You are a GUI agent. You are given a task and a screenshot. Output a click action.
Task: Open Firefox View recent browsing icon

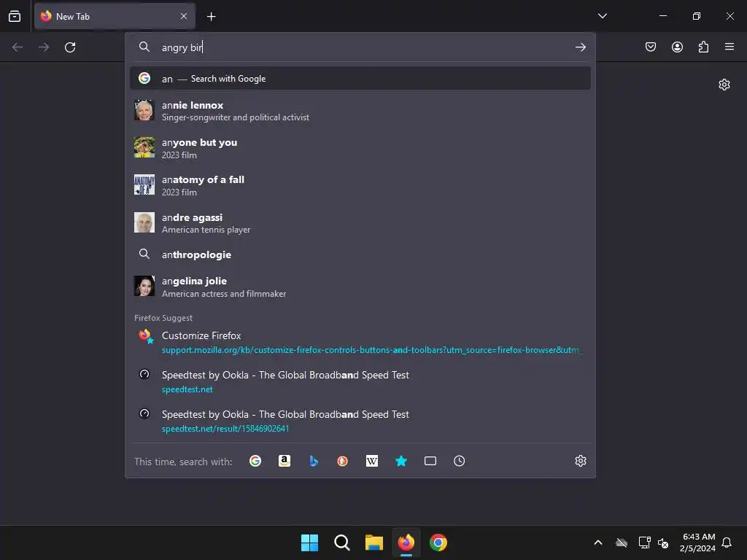[x=15, y=16]
